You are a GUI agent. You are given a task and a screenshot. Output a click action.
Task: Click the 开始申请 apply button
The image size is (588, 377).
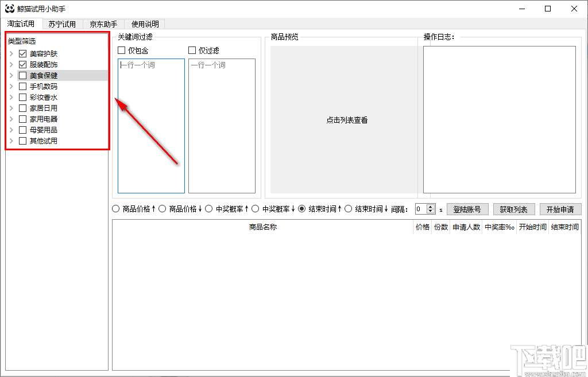click(560, 209)
